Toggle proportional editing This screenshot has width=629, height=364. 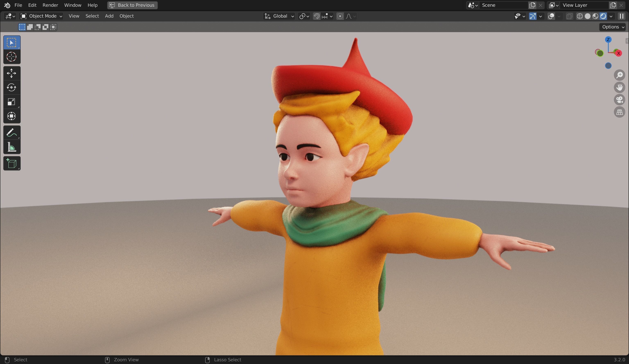tap(340, 16)
